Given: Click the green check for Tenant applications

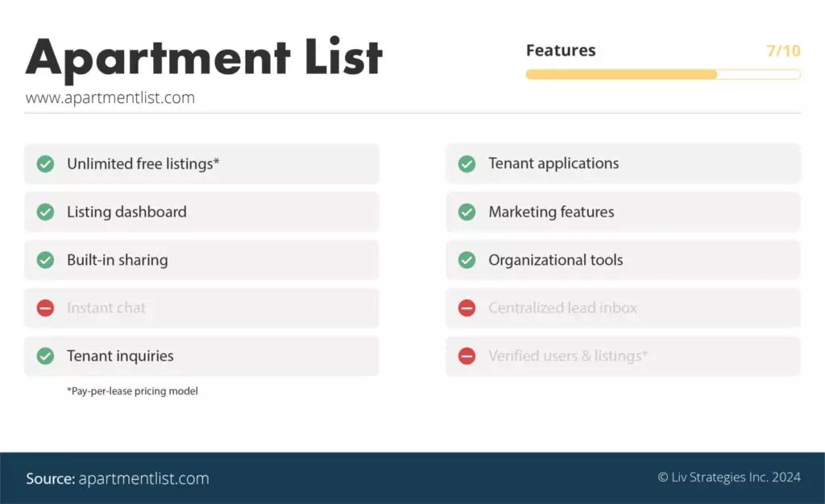Looking at the screenshot, I should point(466,163).
